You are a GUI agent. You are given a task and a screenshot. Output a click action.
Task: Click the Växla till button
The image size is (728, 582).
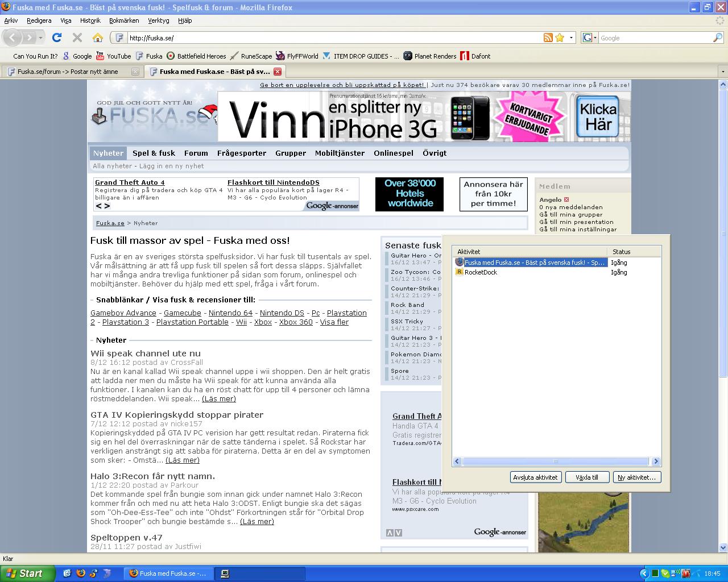coord(587,477)
